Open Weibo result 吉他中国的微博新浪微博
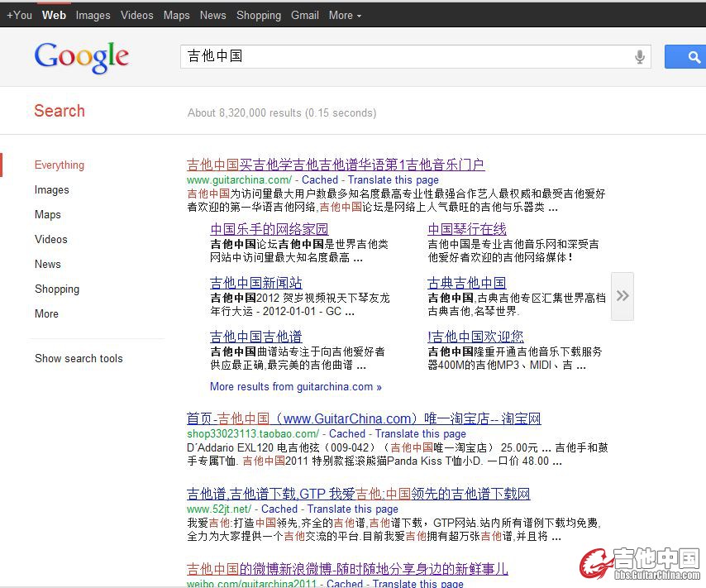 [347, 570]
